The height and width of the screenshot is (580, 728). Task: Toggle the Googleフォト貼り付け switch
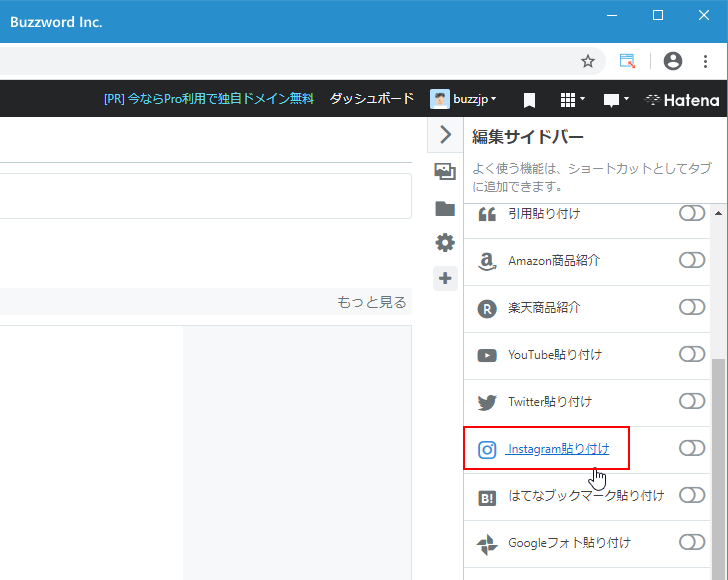tap(692, 542)
